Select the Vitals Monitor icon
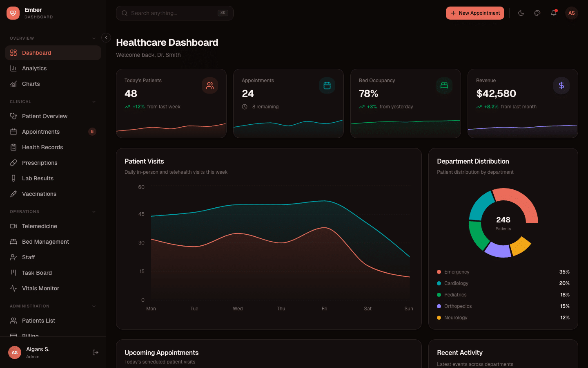Screen dimensions: 588x368 click(x=13, y=288)
